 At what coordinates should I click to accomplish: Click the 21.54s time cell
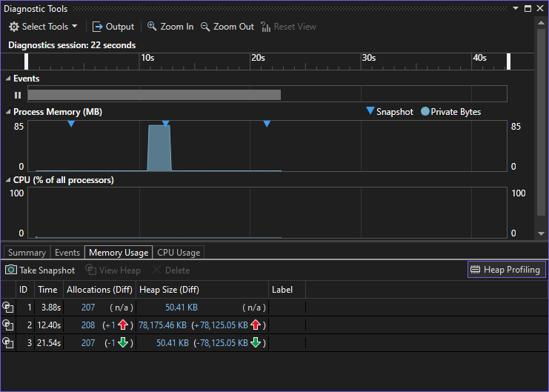(x=49, y=343)
